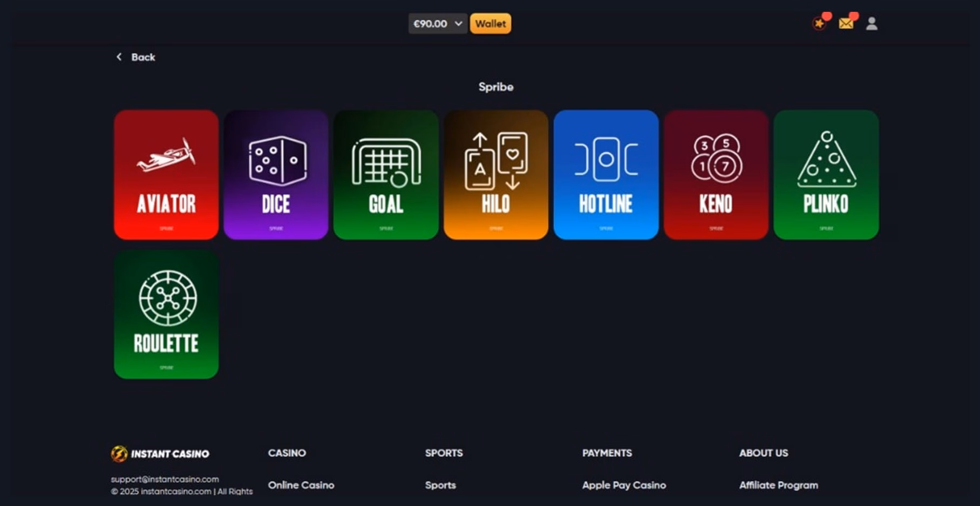
Task: Launch the Dice game
Action: coord(276,175)
